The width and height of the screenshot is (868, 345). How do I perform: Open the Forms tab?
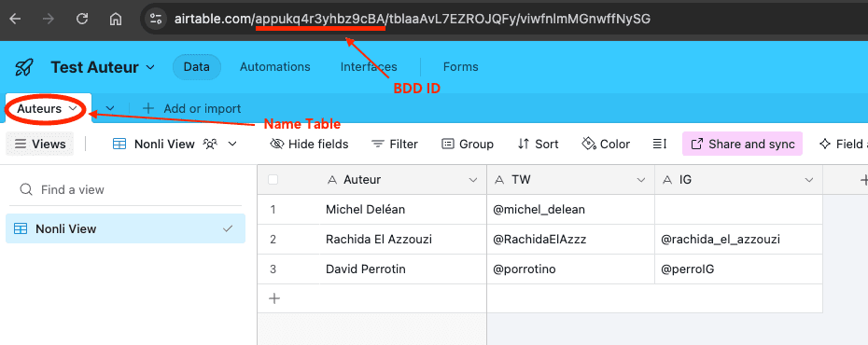[x=460, y=67]
